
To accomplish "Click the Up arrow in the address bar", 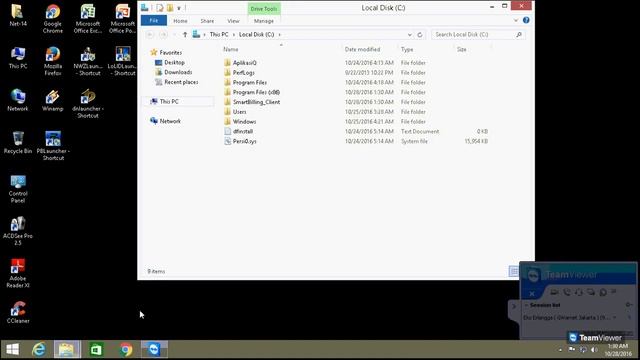I will 185,35.
